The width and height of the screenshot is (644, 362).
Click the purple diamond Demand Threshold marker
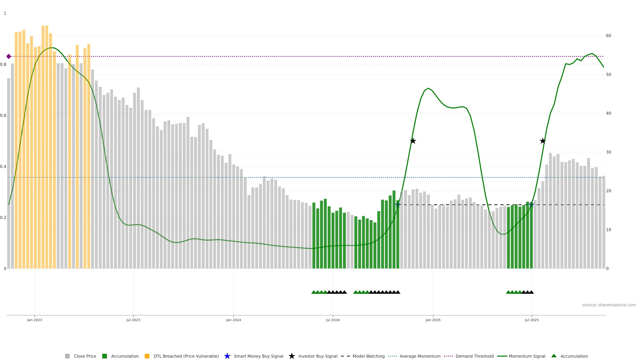(9, 56)
